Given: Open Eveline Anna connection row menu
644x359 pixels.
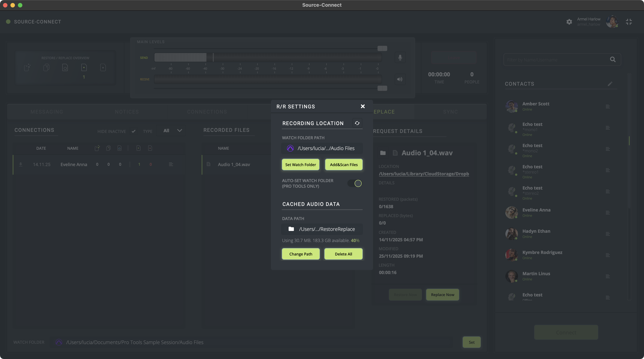Looking at the screenshot, I should 171,164.
